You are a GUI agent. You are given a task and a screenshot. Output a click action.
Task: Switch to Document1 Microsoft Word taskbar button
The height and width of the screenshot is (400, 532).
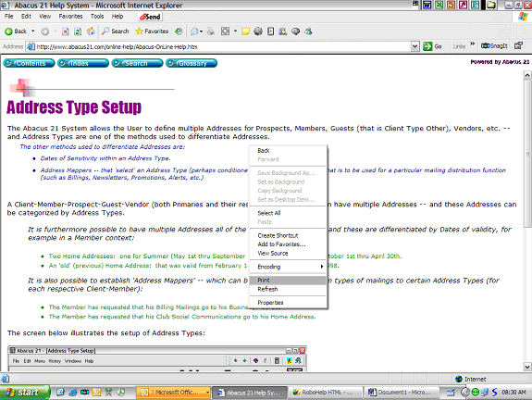tap(401, 393)
